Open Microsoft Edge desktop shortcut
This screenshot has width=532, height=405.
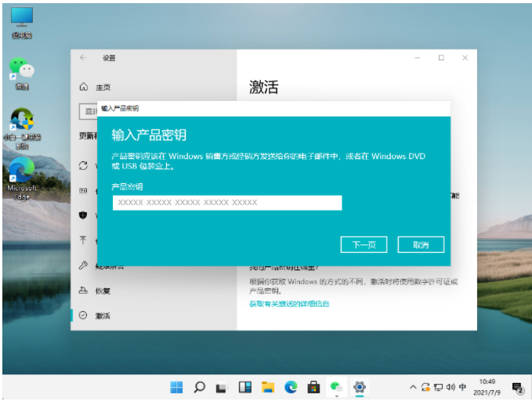pos(22,172)
